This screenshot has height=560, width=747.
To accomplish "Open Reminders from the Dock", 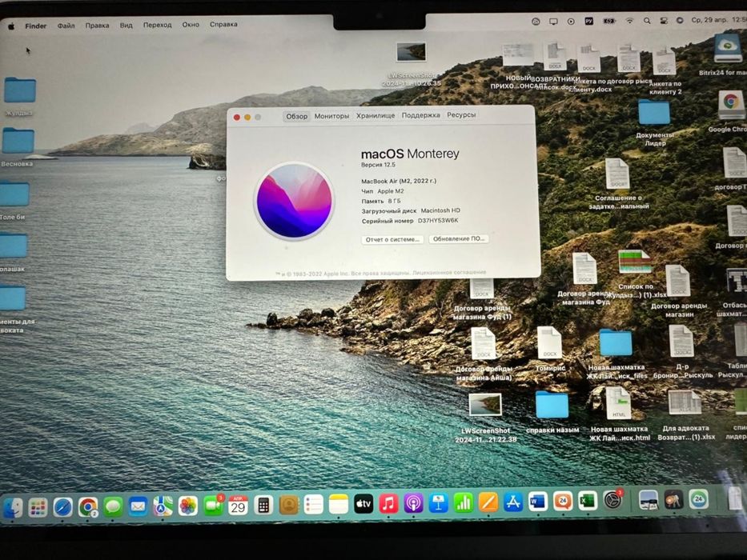I will click(314, 505).
